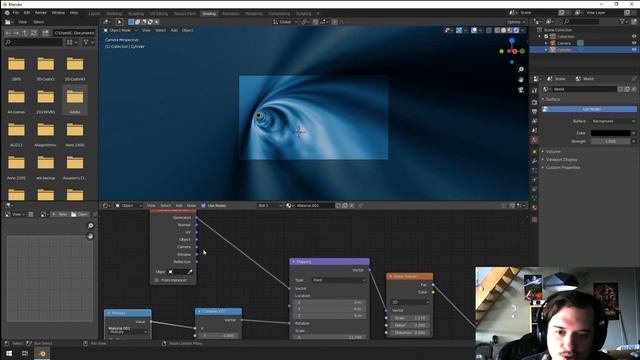Click the Blender taskbar icon
Screen dimensions: 640x360
click(42, 353)
